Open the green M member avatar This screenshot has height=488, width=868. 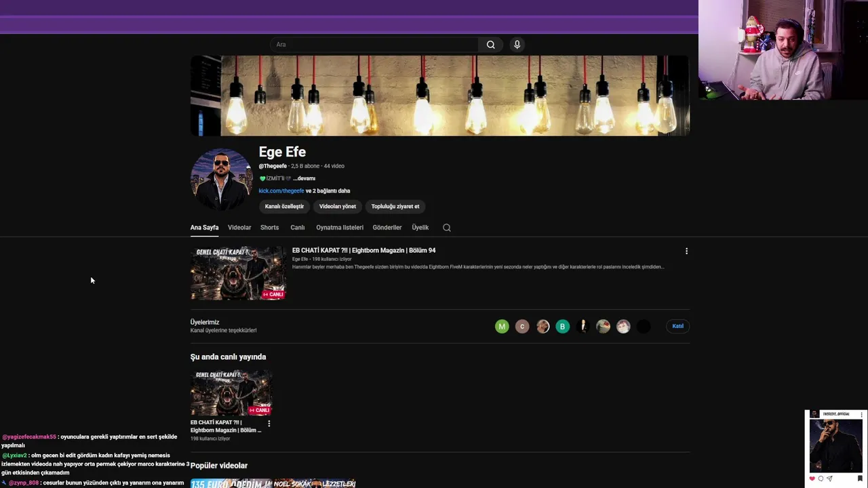coord(502,327)
